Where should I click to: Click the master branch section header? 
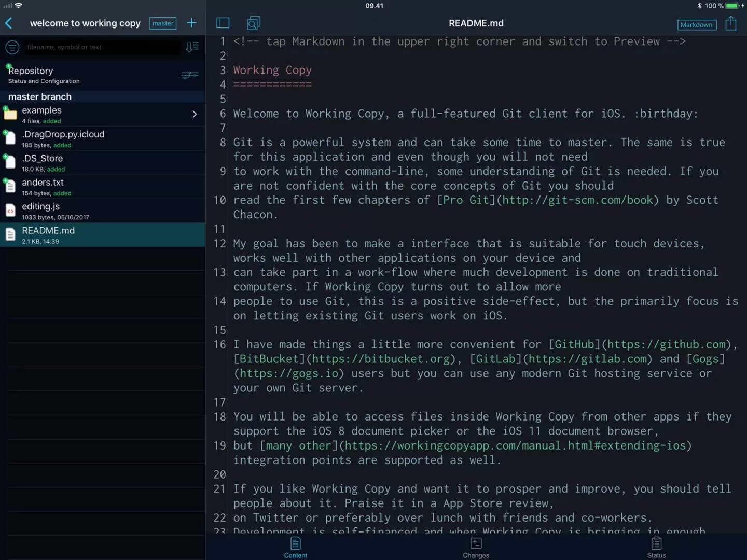[x=102, y=96]
